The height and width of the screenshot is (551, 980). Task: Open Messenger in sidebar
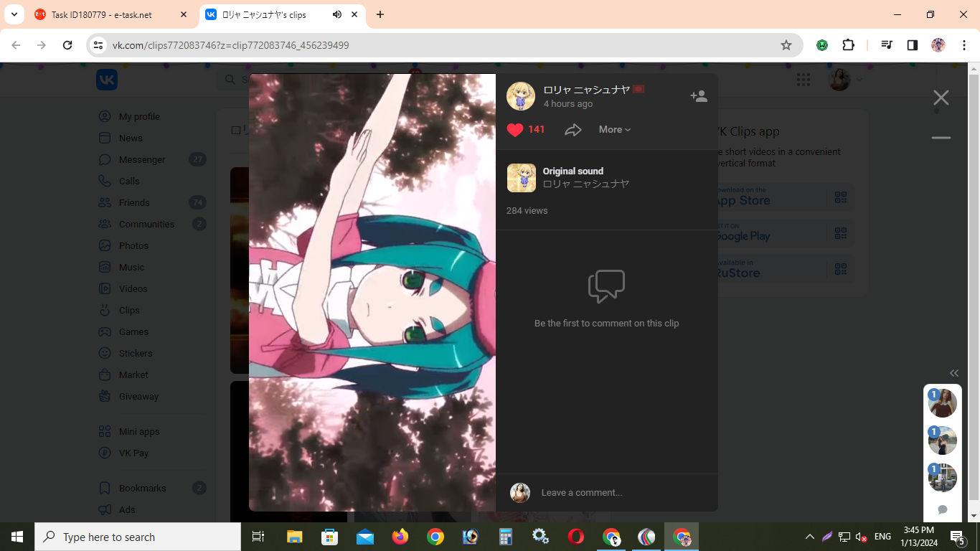click(x=142, y=159)
